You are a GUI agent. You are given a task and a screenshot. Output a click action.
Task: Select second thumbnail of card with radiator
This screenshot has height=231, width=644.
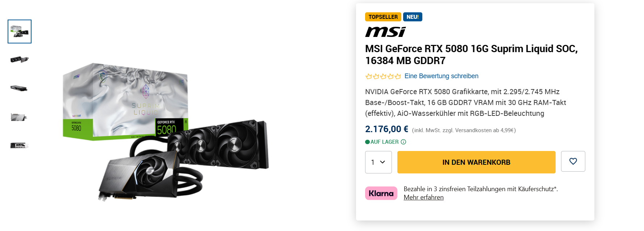click(20, 59)
